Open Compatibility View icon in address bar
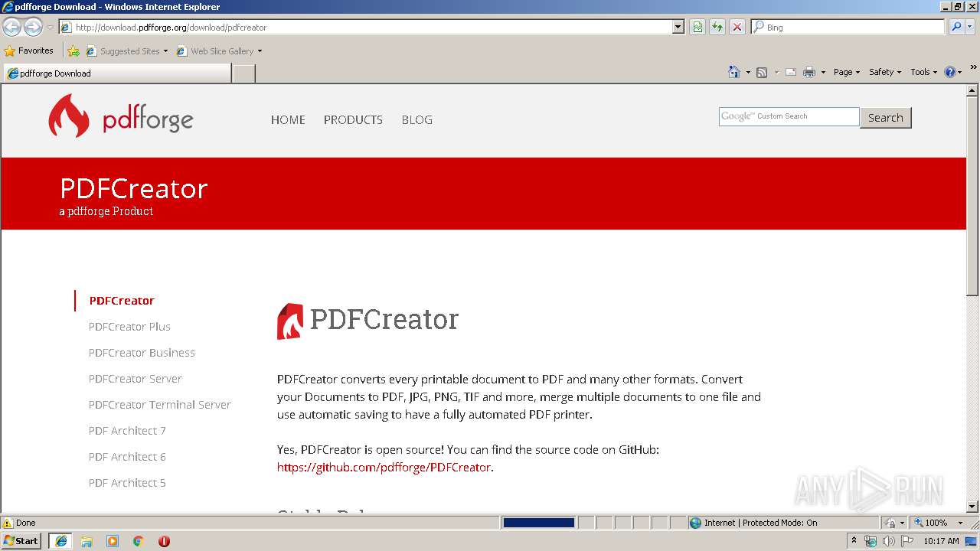Viewport: 980px width, 551px height. (697, 27)
